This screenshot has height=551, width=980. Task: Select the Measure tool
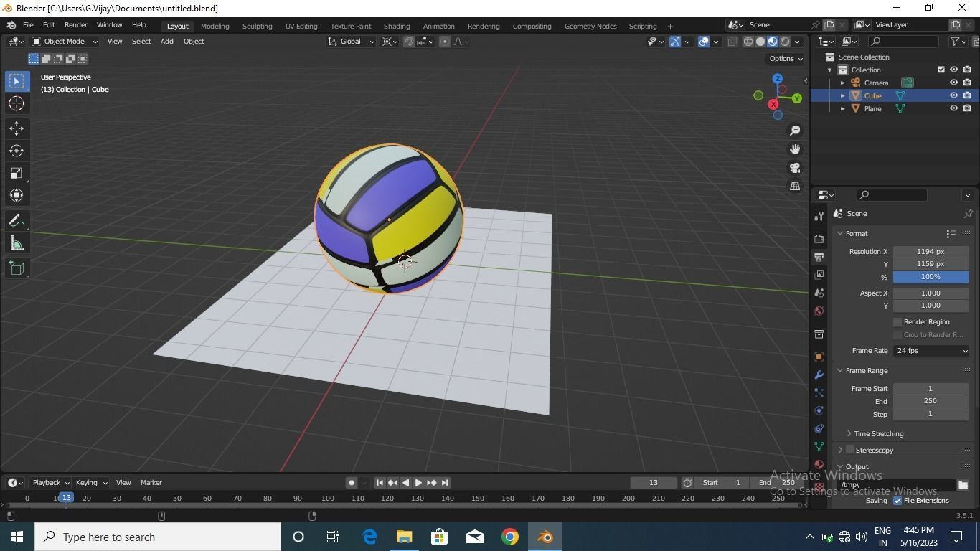point(17,243)
